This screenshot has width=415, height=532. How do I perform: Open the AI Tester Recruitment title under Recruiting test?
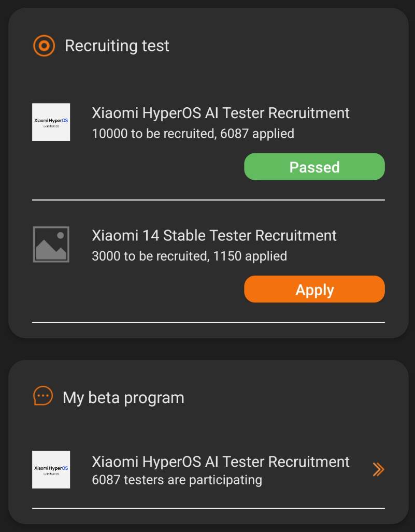220,113
